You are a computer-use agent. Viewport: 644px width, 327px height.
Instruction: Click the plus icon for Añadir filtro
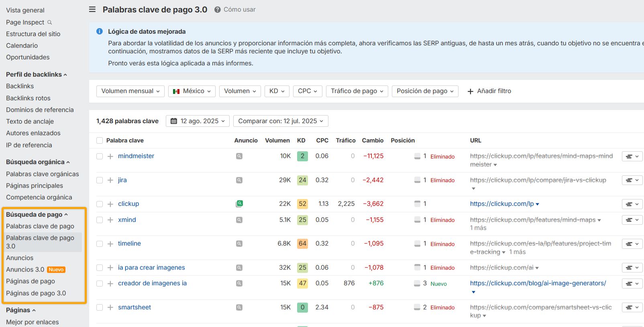tap(471, 91)
